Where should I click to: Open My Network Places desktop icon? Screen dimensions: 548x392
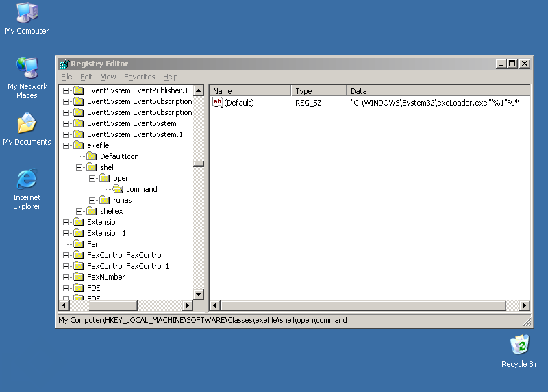tap(27, 77)
